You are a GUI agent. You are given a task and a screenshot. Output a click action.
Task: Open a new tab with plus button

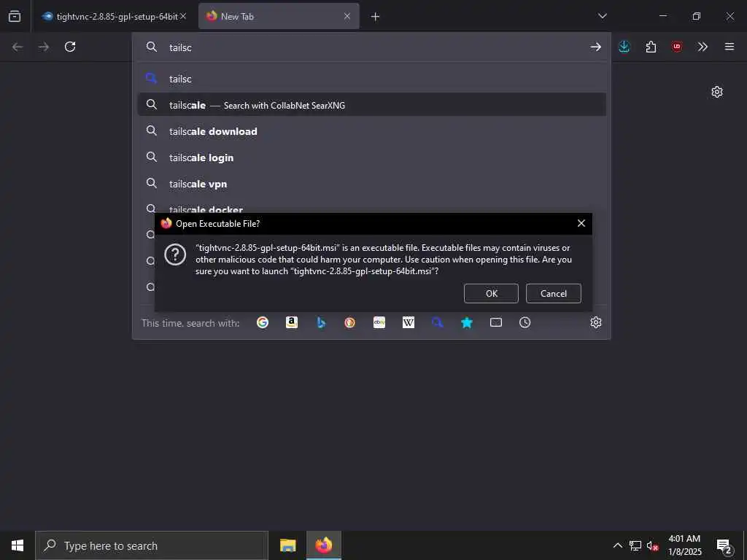click(376, 17)
